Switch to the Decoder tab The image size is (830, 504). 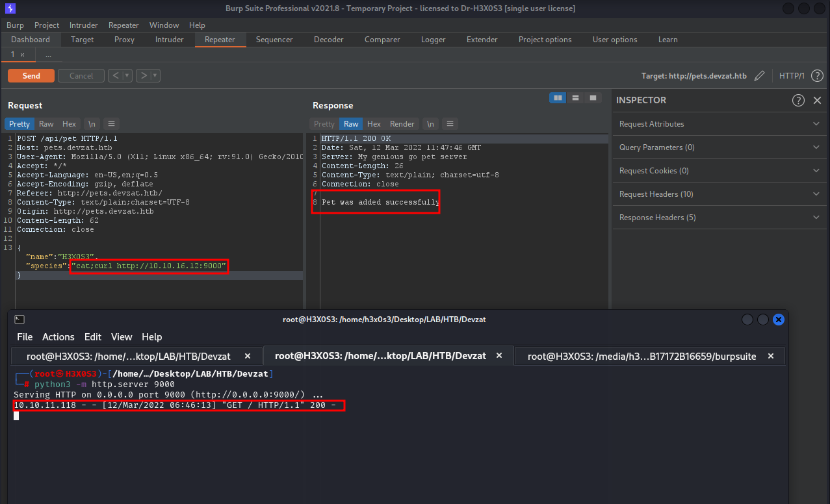[x=329, y=40]
